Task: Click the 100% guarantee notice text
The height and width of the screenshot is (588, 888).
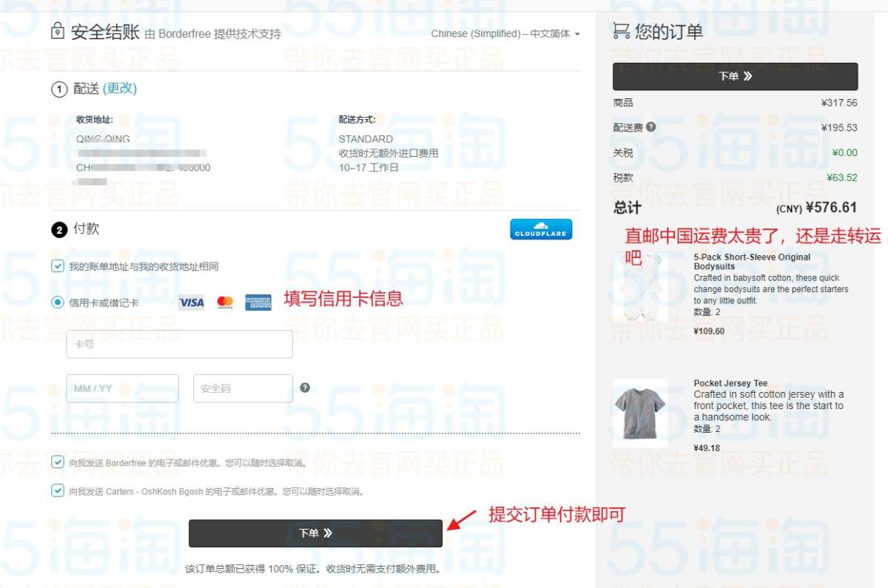Action: pos(313,569)
